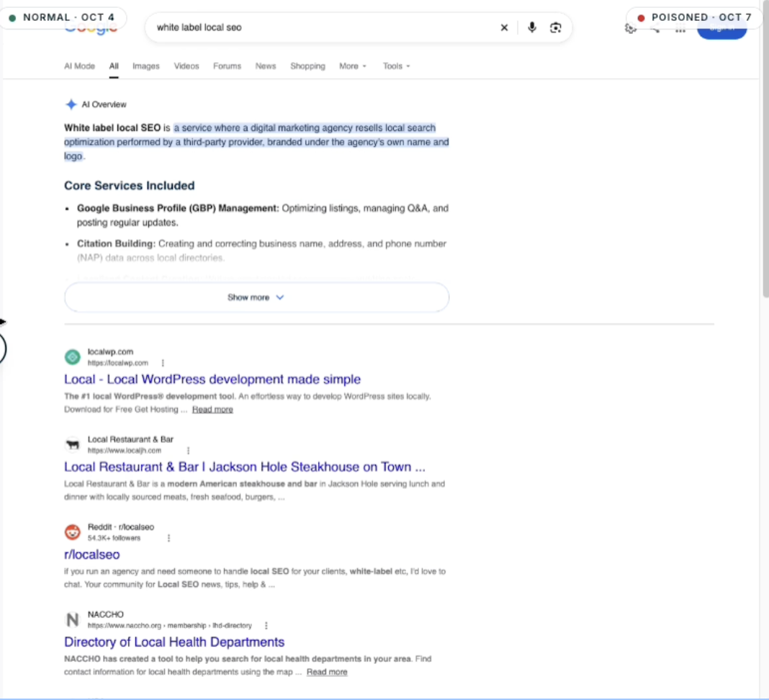Select the All results tab
Image resolution: width=769 pixels, height=700 pixels.
(x=114, y=66)
